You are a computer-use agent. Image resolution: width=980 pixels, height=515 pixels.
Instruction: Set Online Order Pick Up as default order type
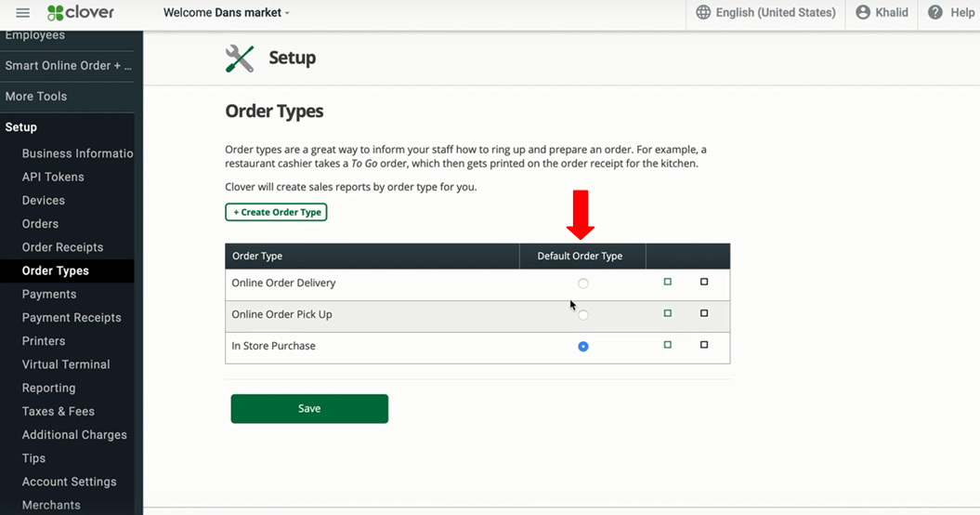point(583,315)
